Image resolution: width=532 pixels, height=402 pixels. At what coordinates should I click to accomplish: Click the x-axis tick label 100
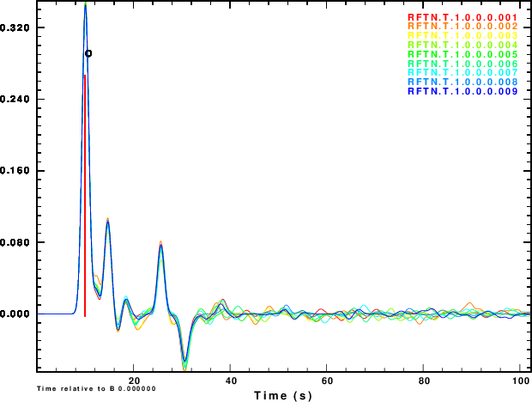click(521, 381)
